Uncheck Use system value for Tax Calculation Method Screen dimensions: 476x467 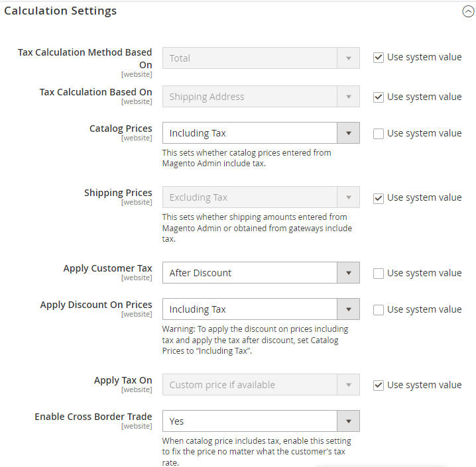[379, 58]
